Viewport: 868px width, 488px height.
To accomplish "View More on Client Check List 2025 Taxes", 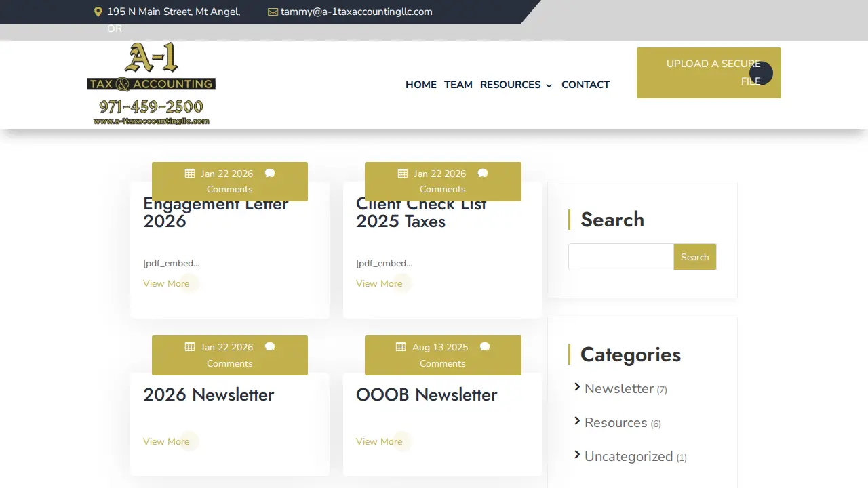I will pyautogui.click(x=379, y=283).
